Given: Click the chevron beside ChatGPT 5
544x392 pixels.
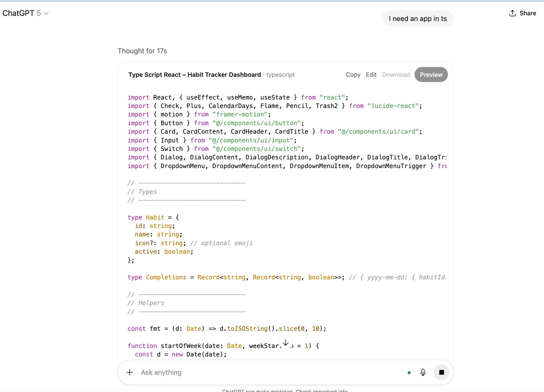Looking at the screenshot, I should click(x=46, y=13).
